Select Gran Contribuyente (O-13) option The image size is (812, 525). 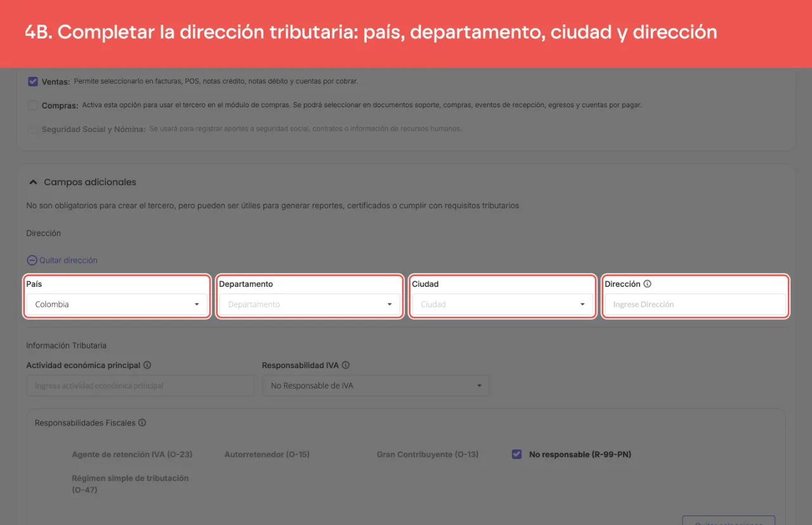click(x=428, y=455)
